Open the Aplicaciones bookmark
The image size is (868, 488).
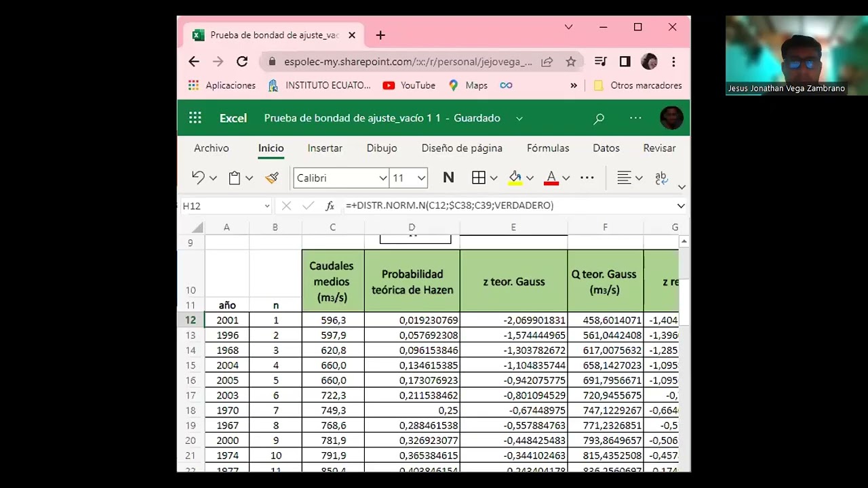pyautogui.click(x=222, y=85)
